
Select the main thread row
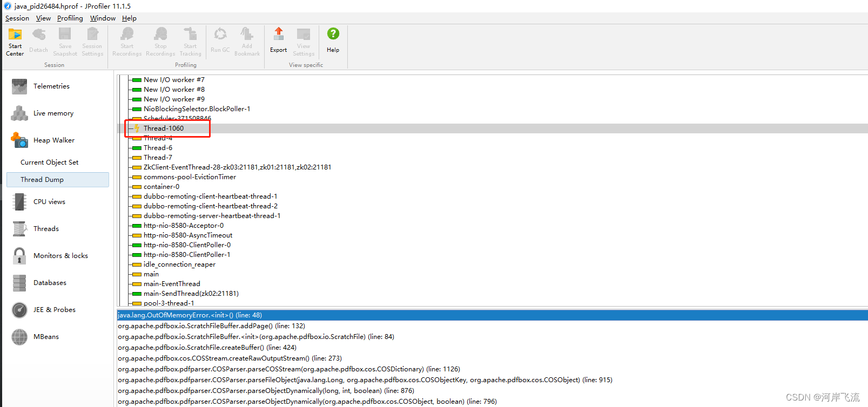point(151,274)
